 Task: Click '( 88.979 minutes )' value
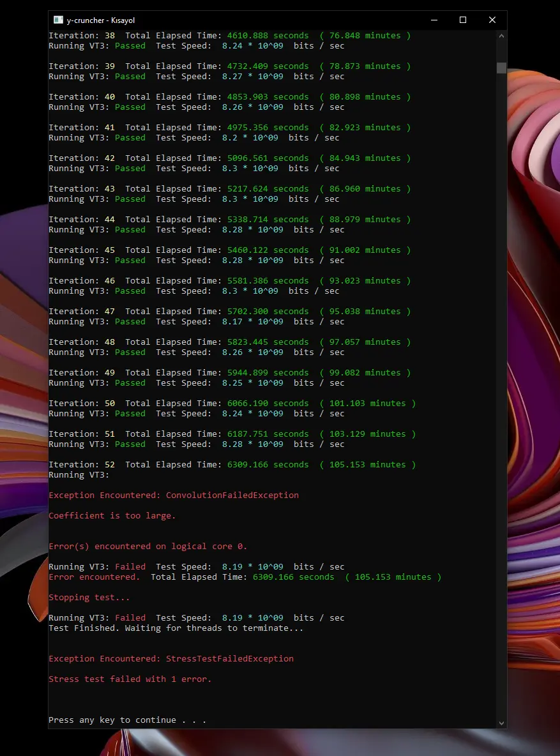tap(365, 220)
